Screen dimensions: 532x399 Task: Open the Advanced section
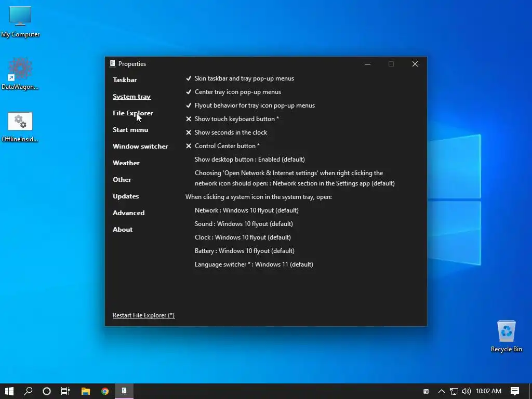coord(129,213)
